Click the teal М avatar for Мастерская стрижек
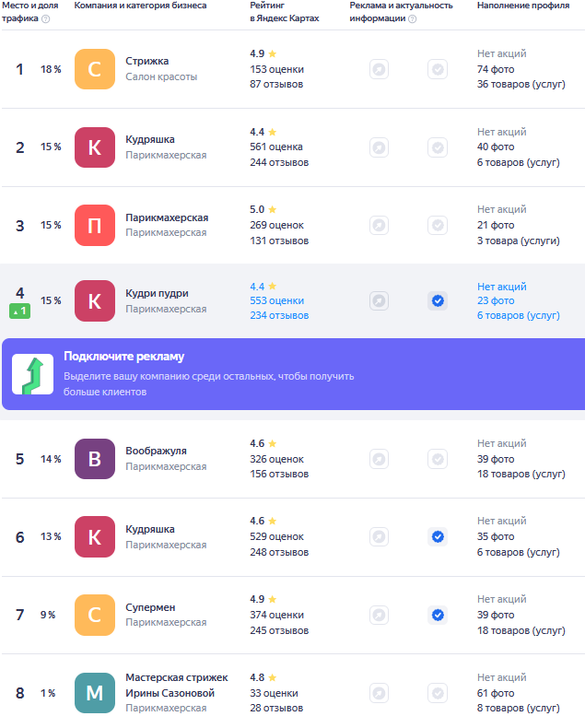 [x=95, y=693]
